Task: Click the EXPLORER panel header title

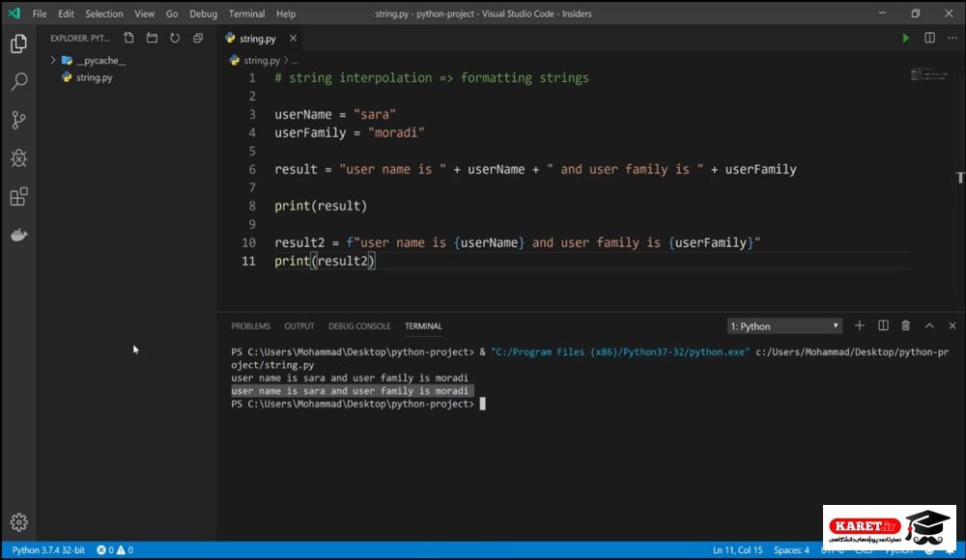Action: [79, 39]
